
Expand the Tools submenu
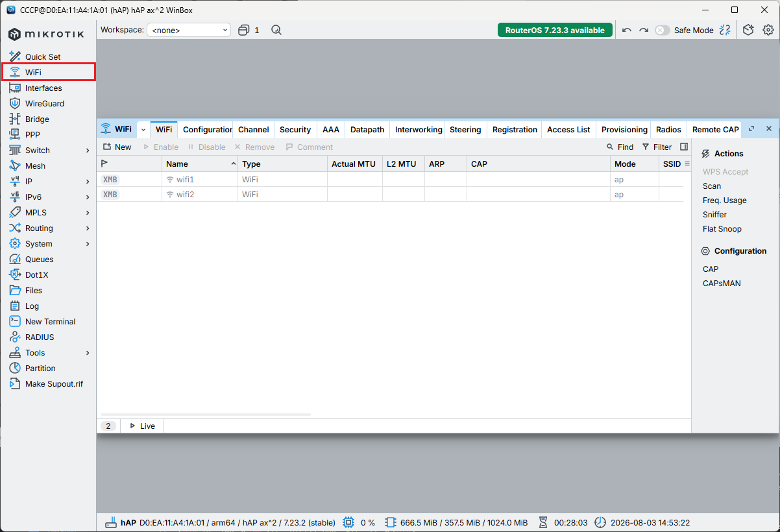point(88,352)
